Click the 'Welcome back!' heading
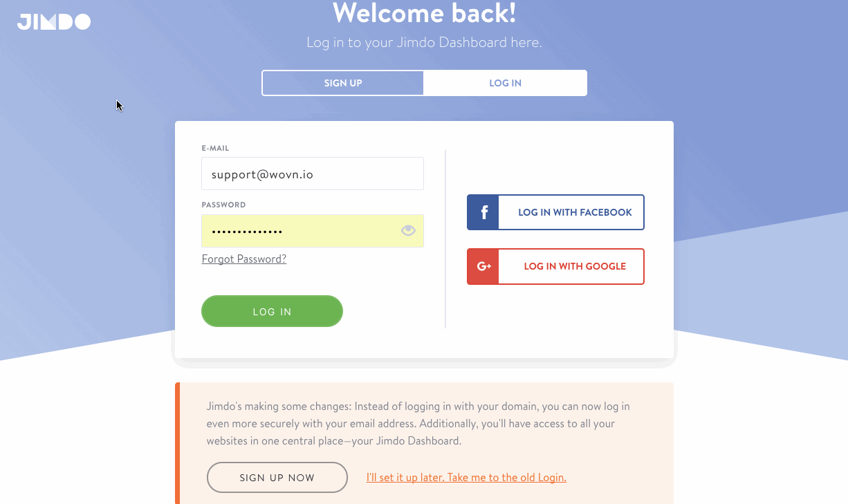 [x=424, y=14]
